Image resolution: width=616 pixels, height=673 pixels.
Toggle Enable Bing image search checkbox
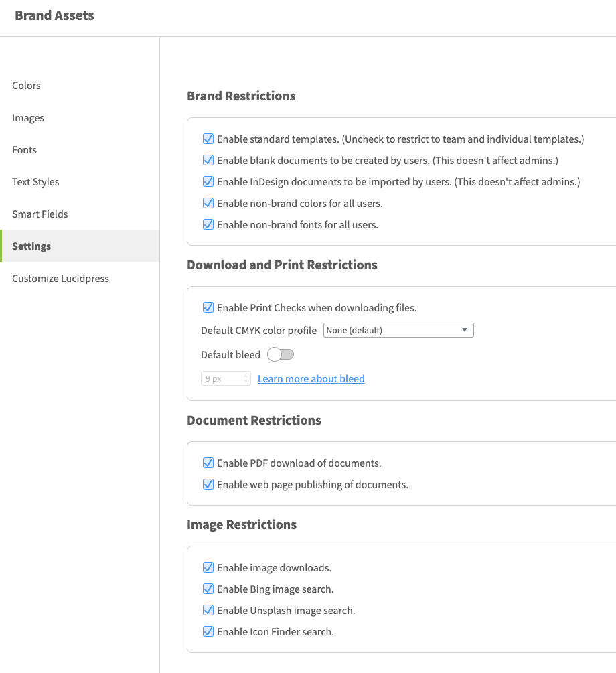(208, 589)
